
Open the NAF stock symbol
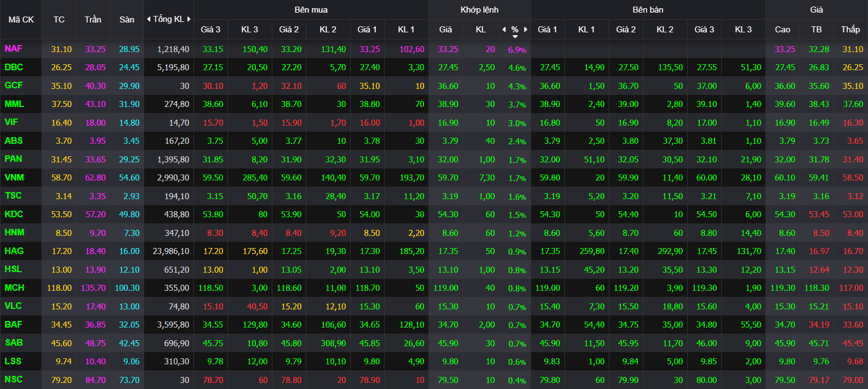(x=13, y=49)
